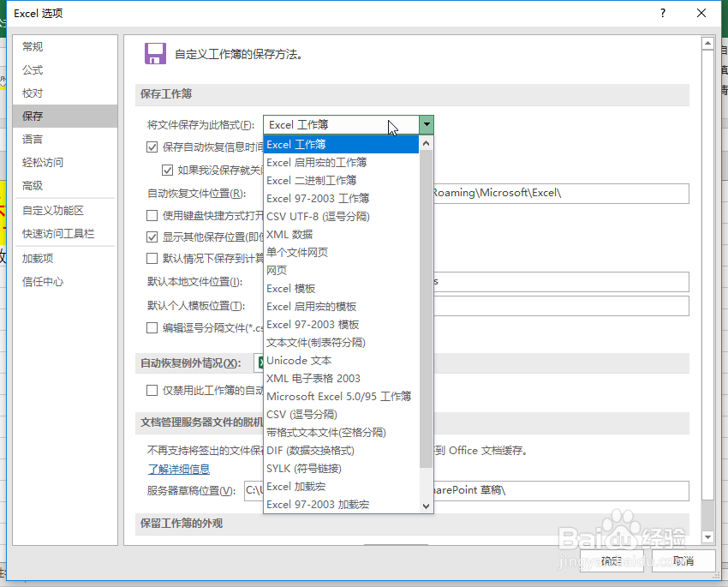The height and width of the screenshot is (587, 728).
Task: Select 网页 format option
Action: point(341,270)
